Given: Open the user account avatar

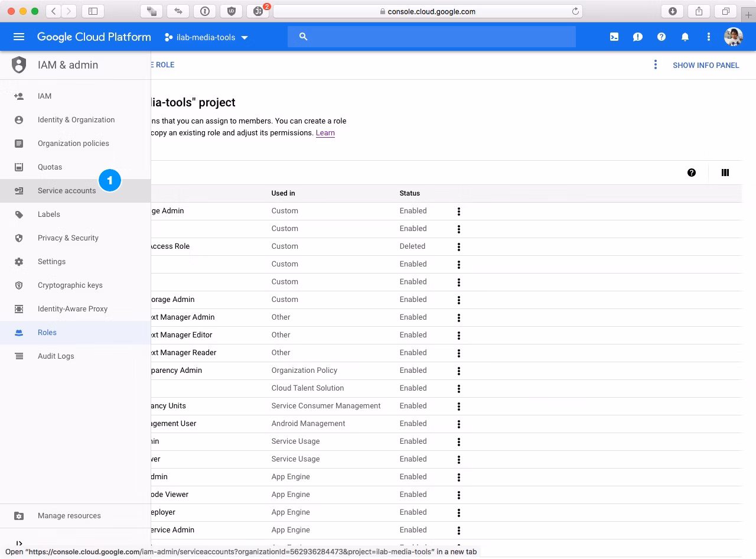Looking at the screenshot, I should click(734, 37).
